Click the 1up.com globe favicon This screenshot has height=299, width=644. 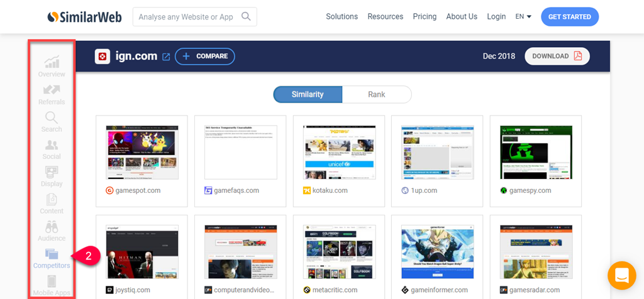point(405,191)
